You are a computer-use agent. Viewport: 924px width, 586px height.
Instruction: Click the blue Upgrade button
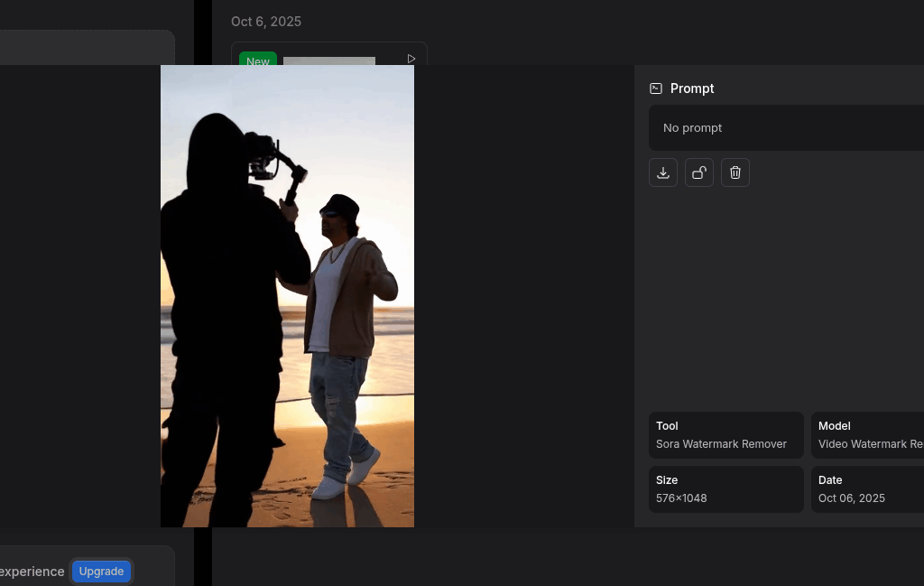pos(101,572)
